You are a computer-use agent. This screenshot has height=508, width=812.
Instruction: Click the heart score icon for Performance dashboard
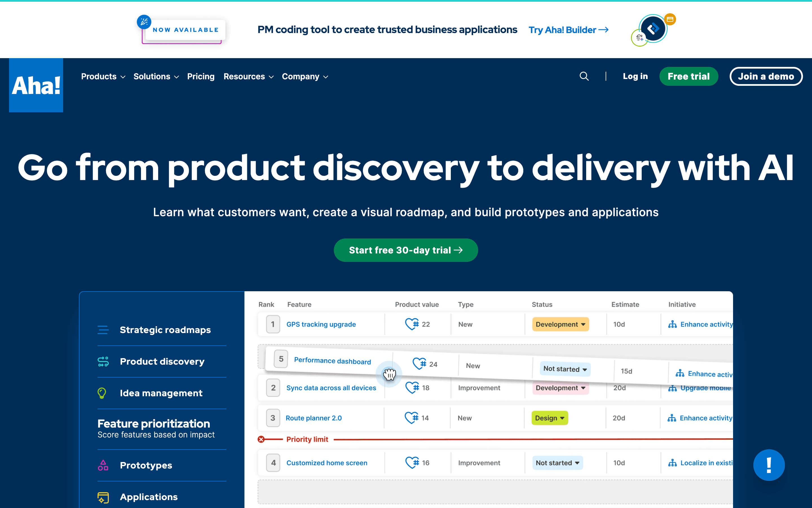(x=420, y=364)
